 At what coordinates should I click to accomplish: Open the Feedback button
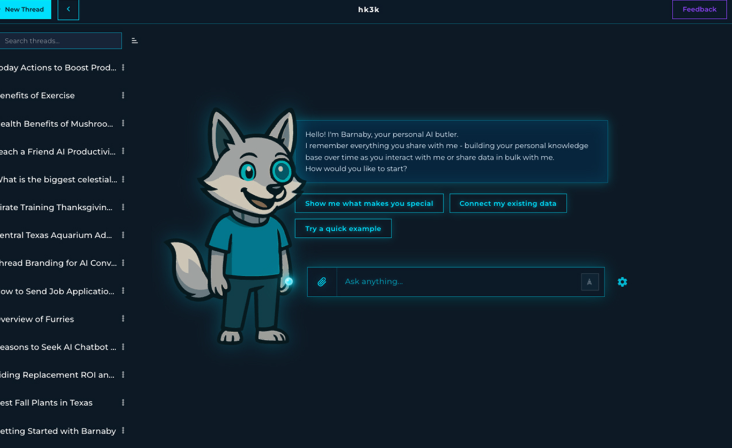tap(699, 9)
